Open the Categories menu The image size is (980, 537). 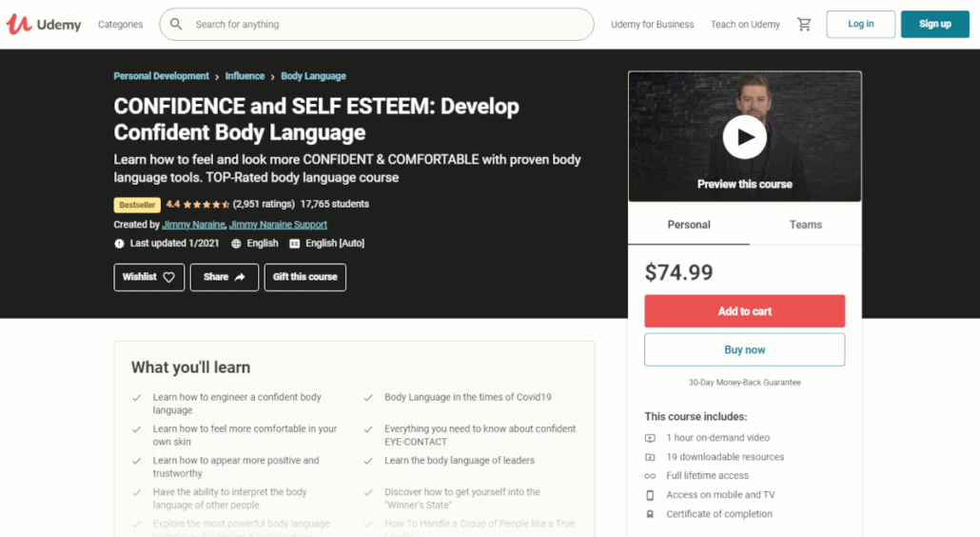click(x=121, y=25)
